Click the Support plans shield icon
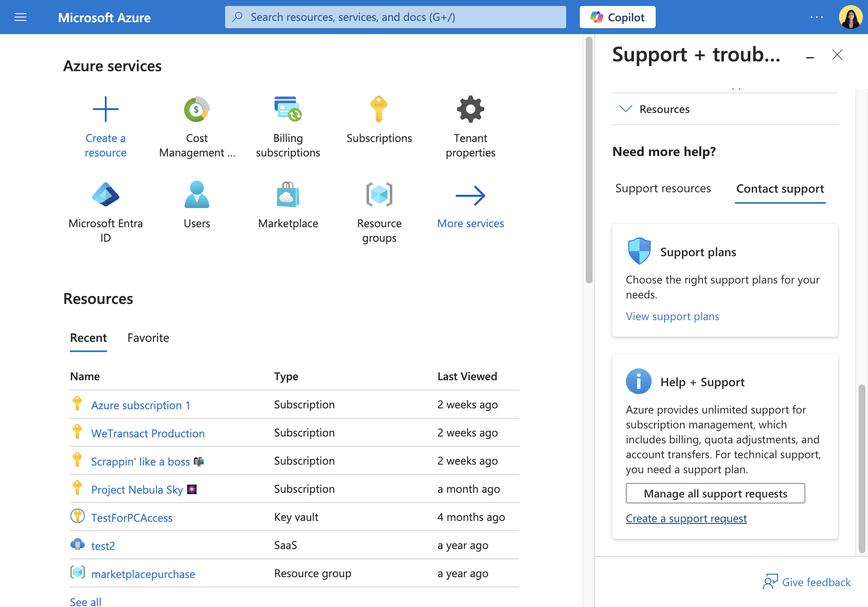Viewport: 868px width, 607px height. pyautogui.click(x=639, y=251)
